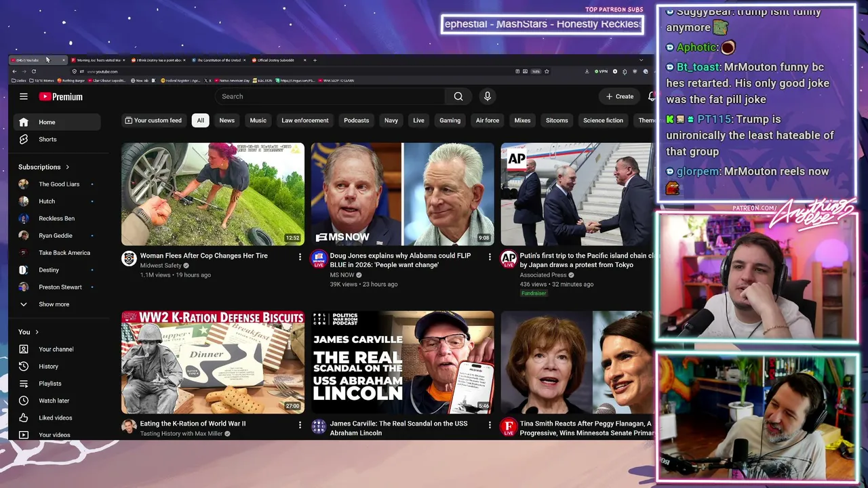Play WW2 K-Ration Defense Biscuits thumbnail
Image resolution: width=868 pixels, height=488 pixels.
(x=213, y=362)
